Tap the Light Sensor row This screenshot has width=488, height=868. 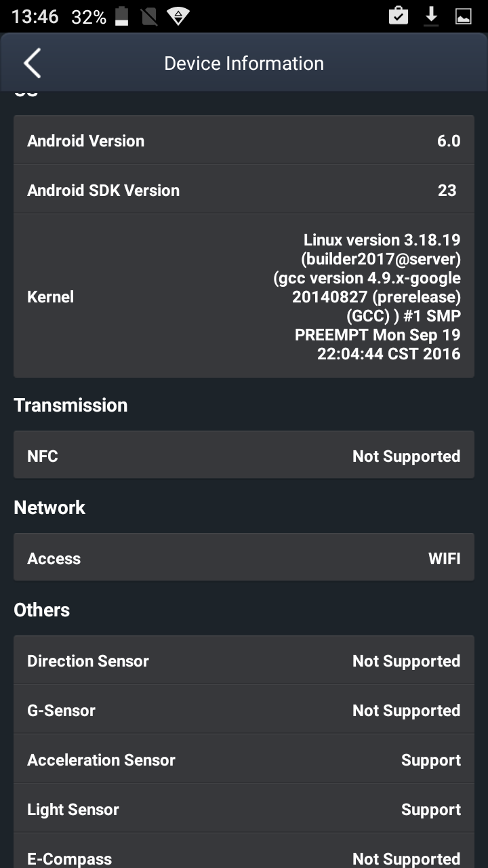coord(244,809)
